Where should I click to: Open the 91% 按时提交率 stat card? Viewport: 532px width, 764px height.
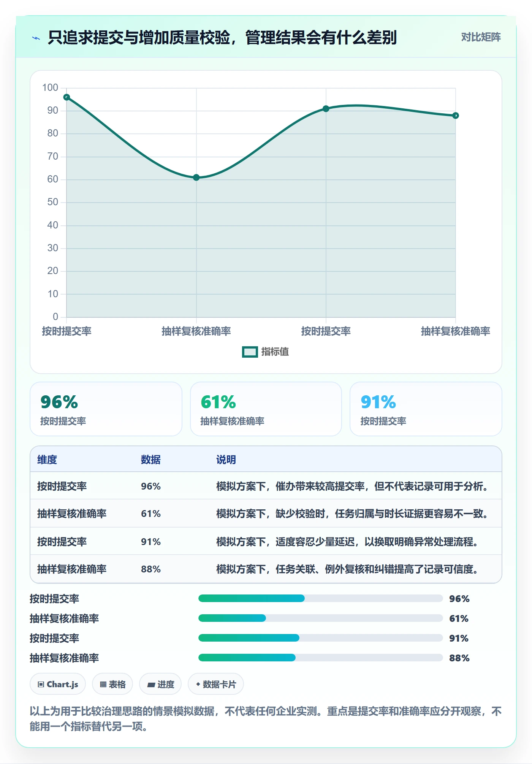tap(426, 409)
